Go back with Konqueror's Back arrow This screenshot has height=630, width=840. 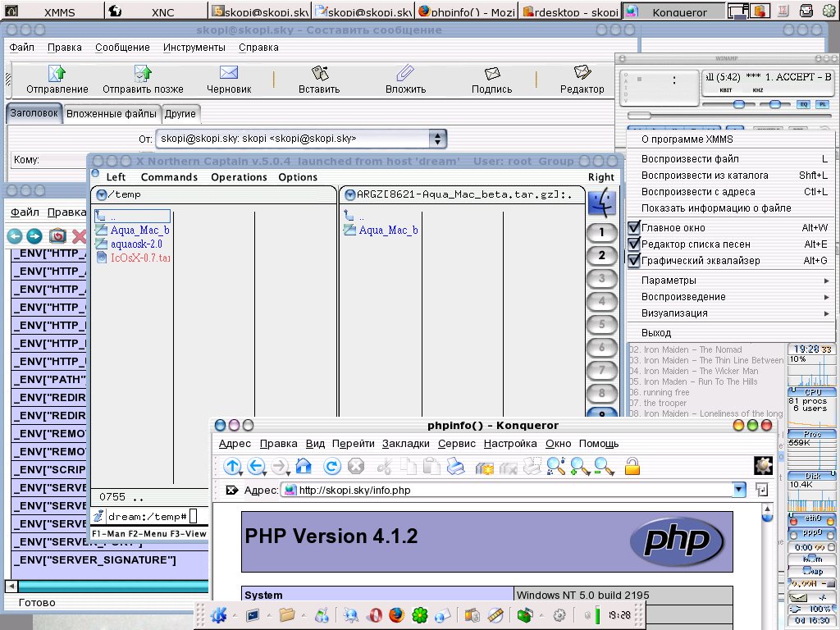pos(256,466)
